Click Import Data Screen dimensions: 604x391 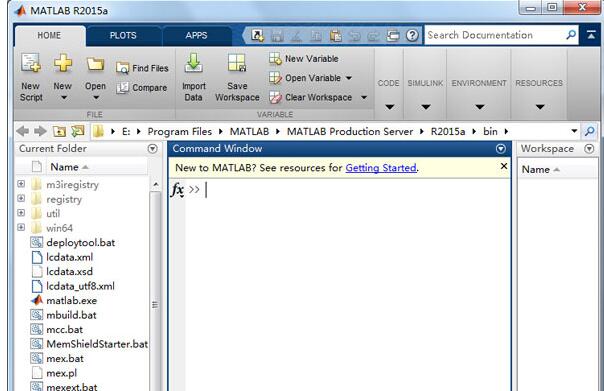click(193, 77)
